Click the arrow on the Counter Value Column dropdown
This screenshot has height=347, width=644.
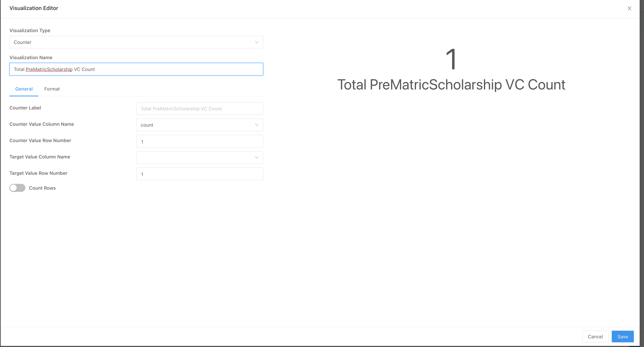[x=257, y=125]
